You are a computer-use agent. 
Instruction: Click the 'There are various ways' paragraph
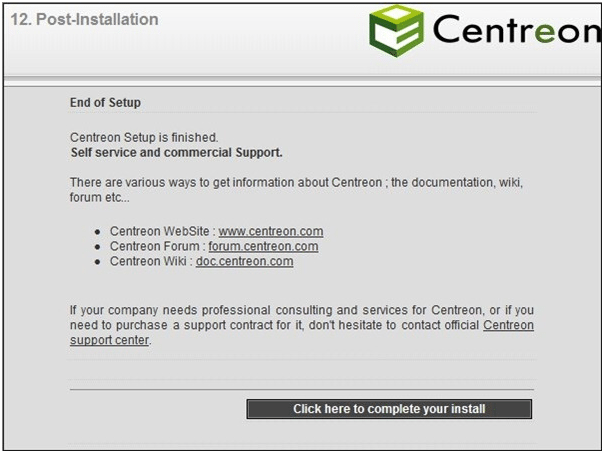(296, 190)
